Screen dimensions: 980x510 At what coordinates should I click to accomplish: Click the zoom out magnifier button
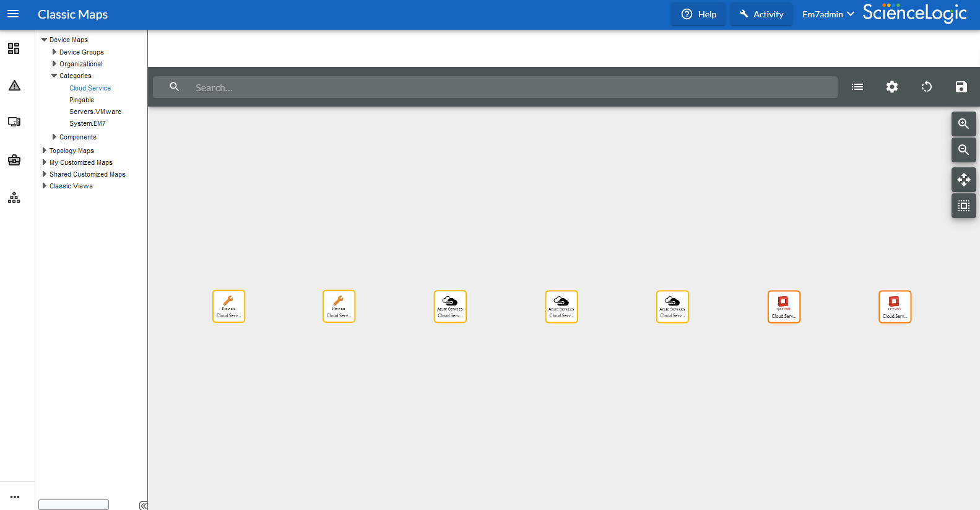tap(963, 150)
